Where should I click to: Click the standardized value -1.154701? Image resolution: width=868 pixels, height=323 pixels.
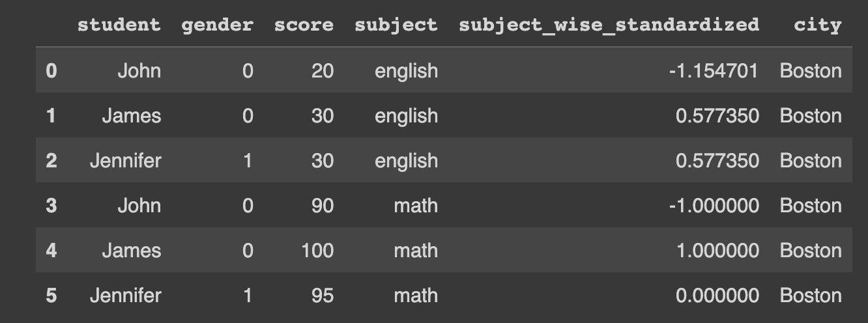(x=714, y=70)
